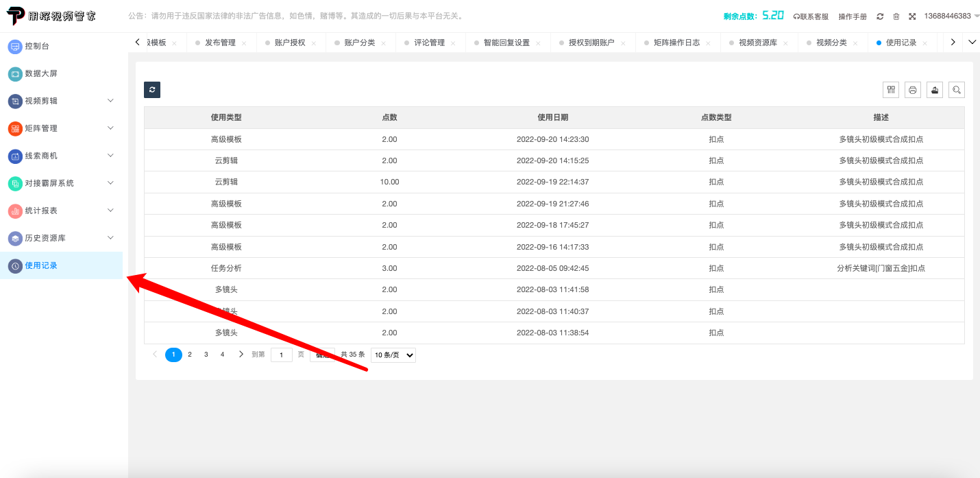Open the 操作手册 link
Viewport: 980px width, 478px height.
click(853, 16)
